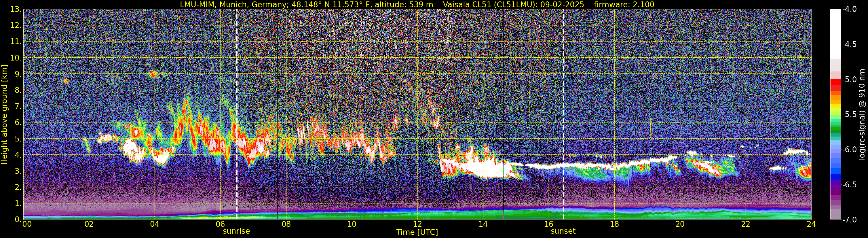Click the colorbar tick label '-5.0'
868x238 pixels.
pyautogui.click(x=850, y=79)
